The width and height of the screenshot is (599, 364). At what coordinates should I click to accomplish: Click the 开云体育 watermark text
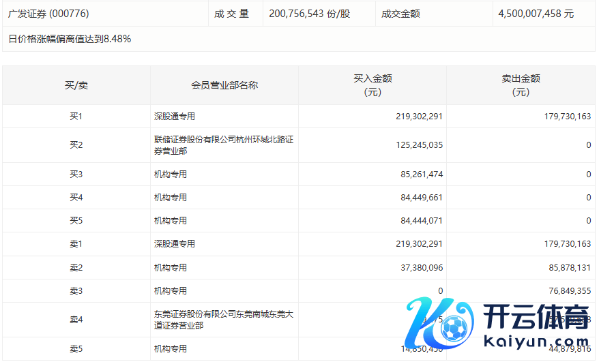click(536, 318)
